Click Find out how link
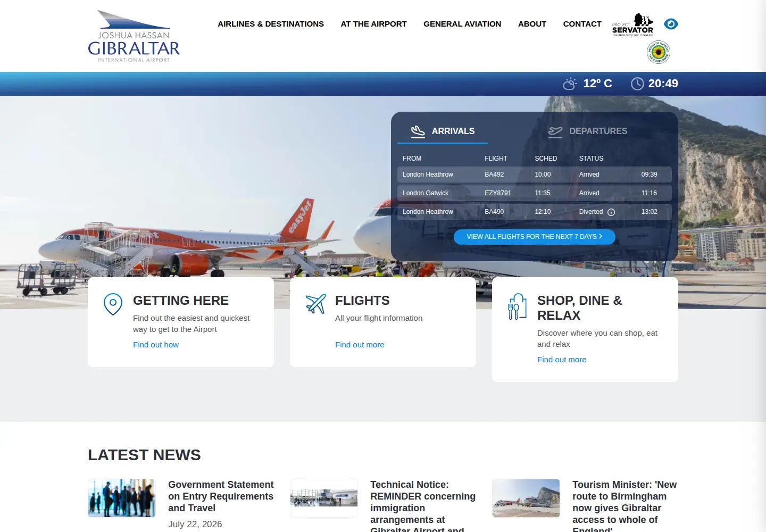This screenshot has height=532, width=766. (x=156, y=345)
